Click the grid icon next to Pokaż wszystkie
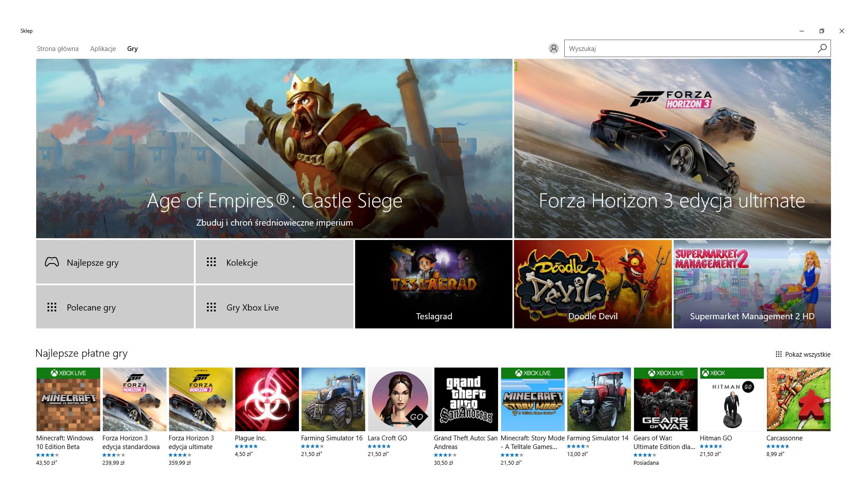This screenshot has height=500, width=868. tap(779, 355)
